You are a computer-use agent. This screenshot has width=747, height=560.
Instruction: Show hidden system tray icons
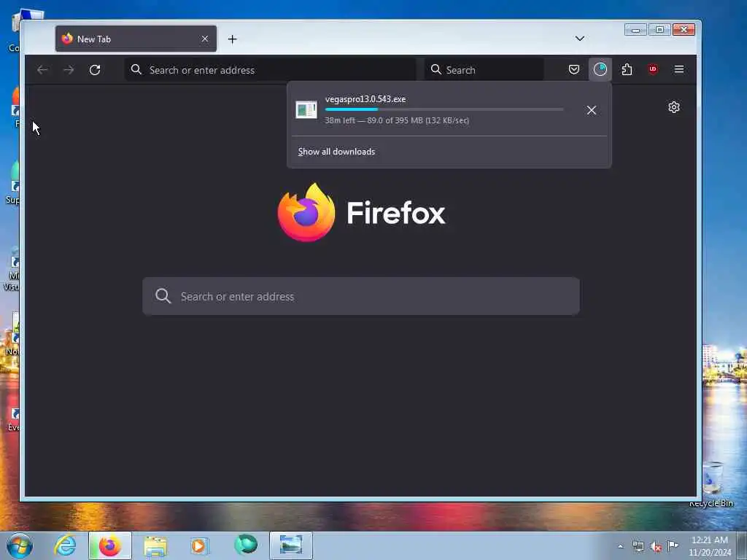point(620,547)
